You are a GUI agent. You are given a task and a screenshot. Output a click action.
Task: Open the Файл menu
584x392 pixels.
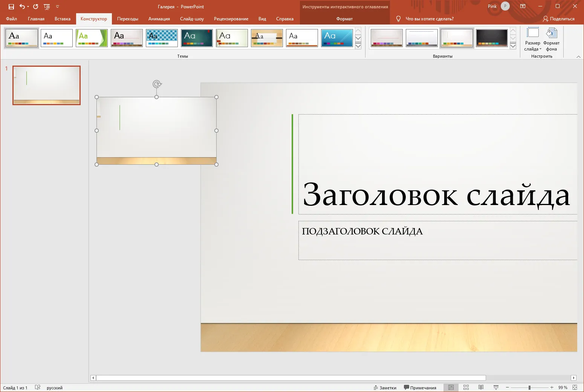click(11, 19)
